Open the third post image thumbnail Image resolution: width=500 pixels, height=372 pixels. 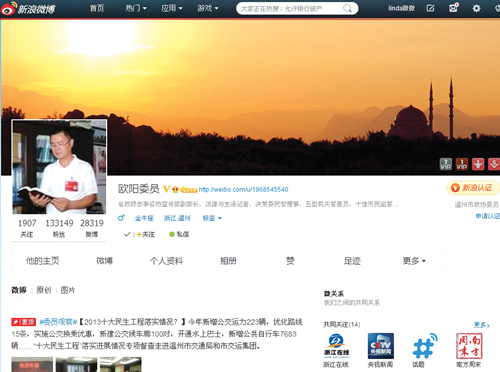coord(121,365)
